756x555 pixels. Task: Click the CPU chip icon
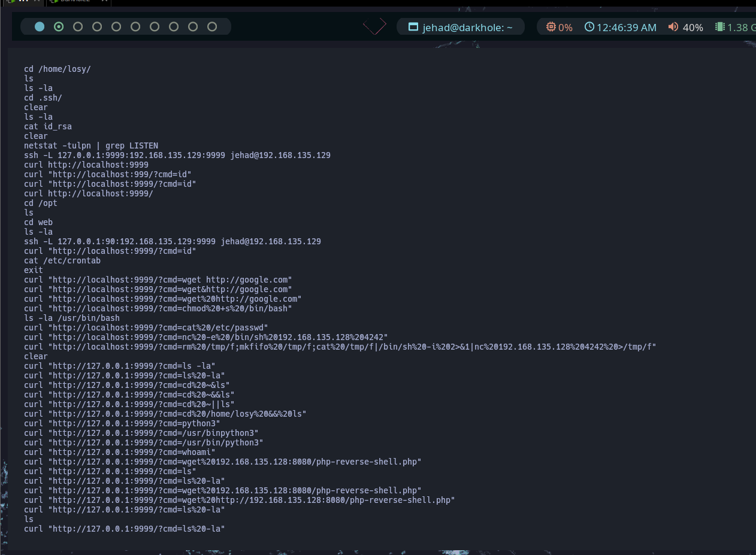[551, 27]
